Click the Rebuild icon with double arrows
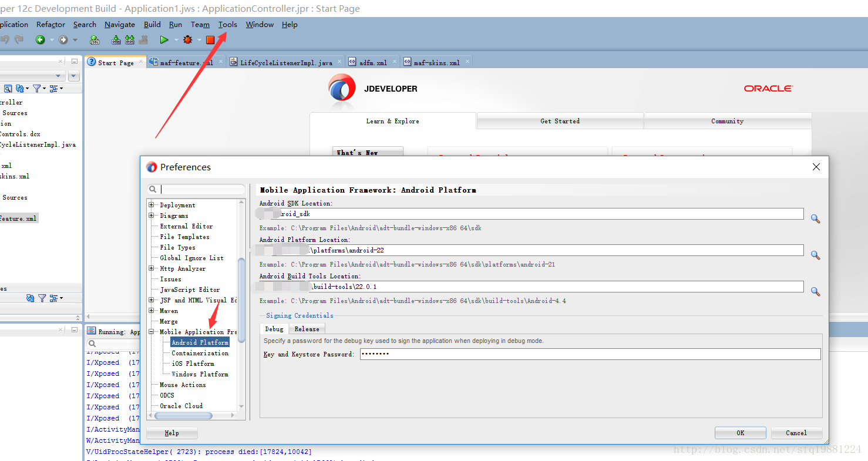Image resolution: width=868 pixels, height=461 pixels. (130, 40)
